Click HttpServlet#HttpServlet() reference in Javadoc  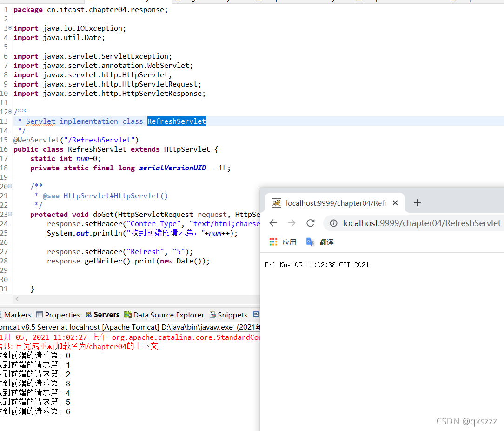116,195
